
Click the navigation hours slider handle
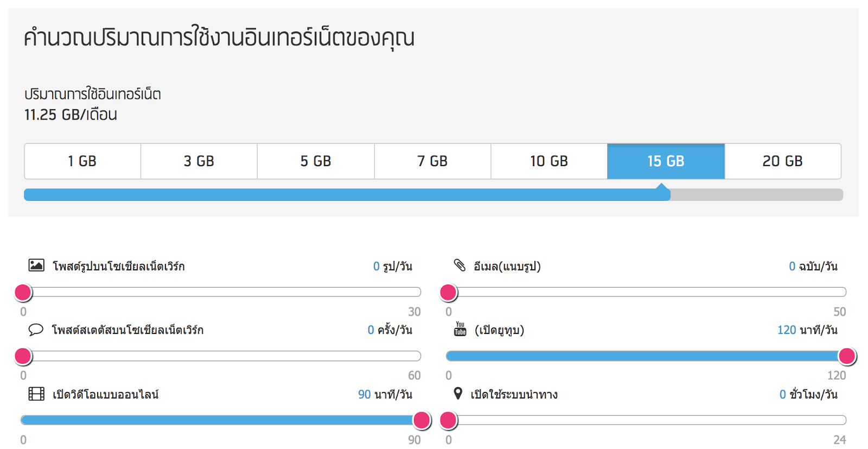(x=448, y=420)
